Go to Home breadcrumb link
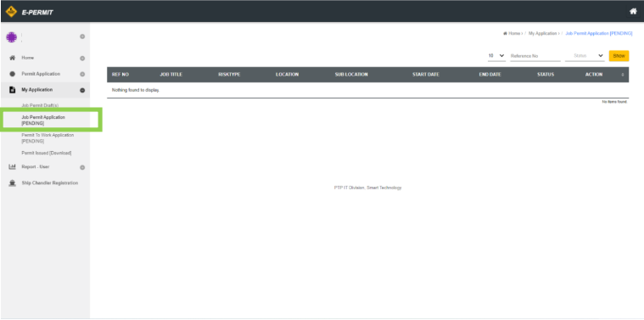 [x=513, y=34]
